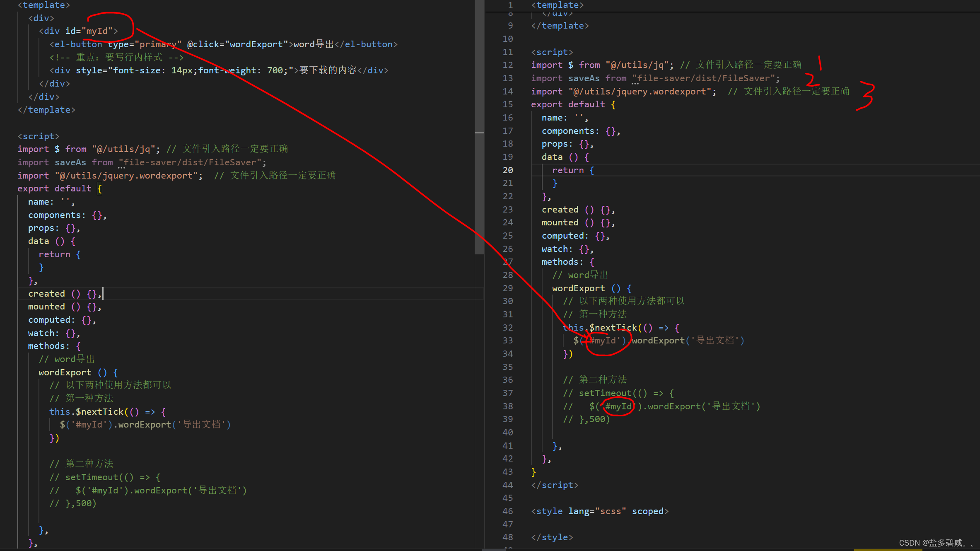Click '<script>' tag in left pane
980x551 pixels.
[x=39, y=136]
